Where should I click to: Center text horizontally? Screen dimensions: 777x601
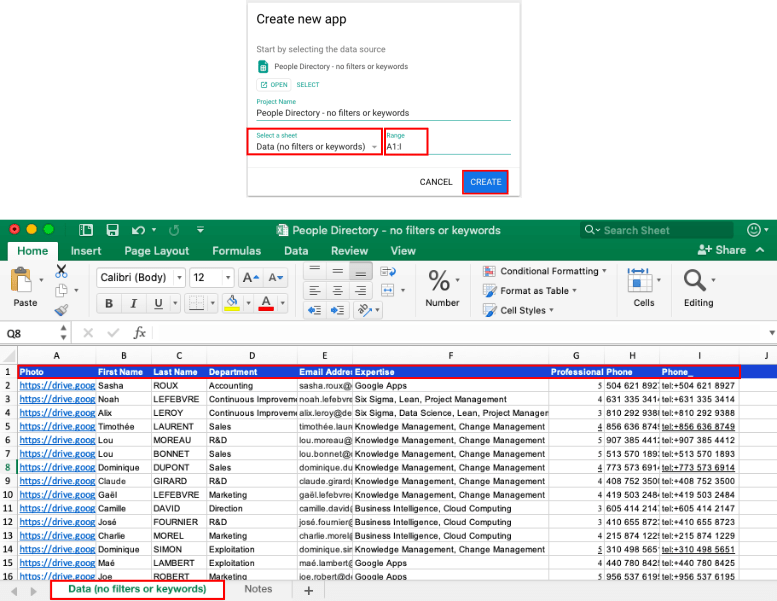point(337,290)
